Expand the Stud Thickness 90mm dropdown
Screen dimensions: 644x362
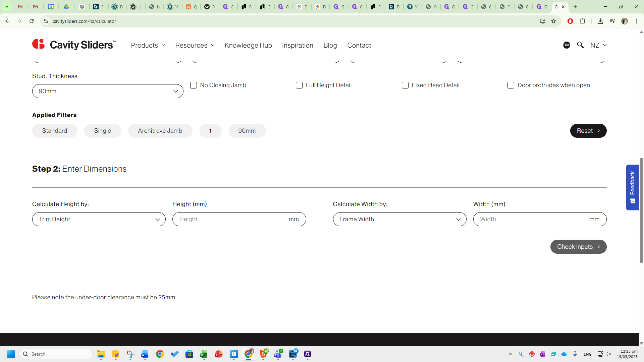click(108, 91)
